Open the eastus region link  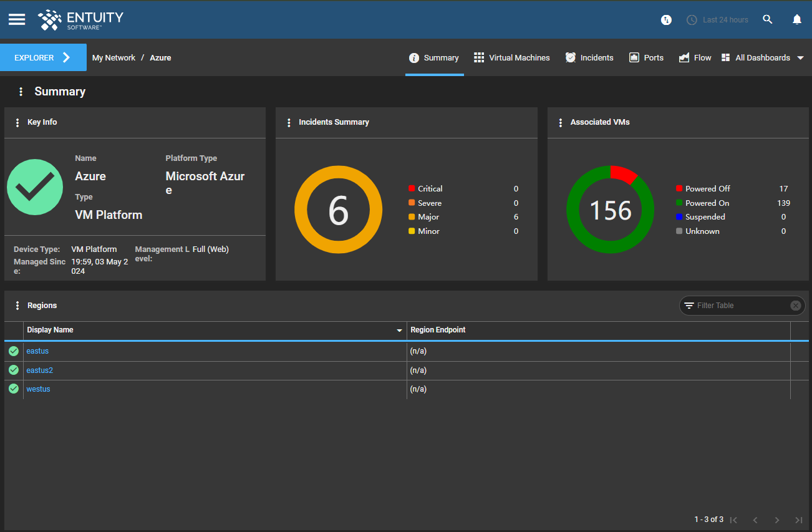click(x=37, y=351)
